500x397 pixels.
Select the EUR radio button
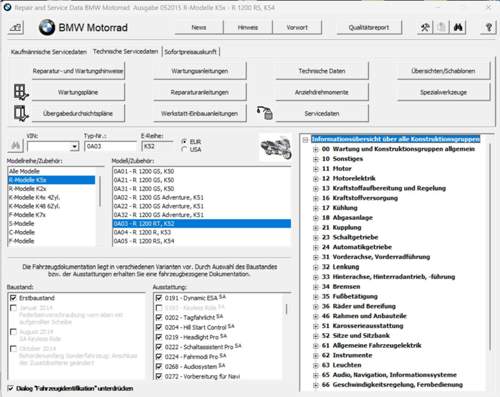tap(184, 142)
